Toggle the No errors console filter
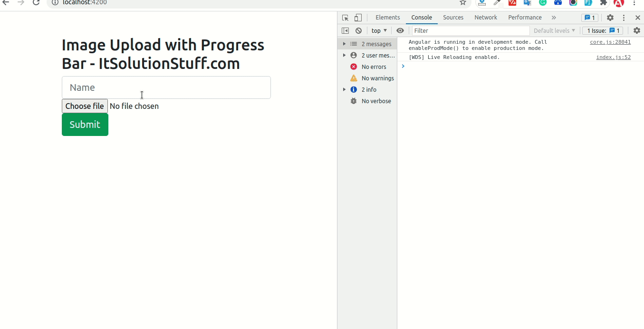644x329 pixels. point(374,67)
